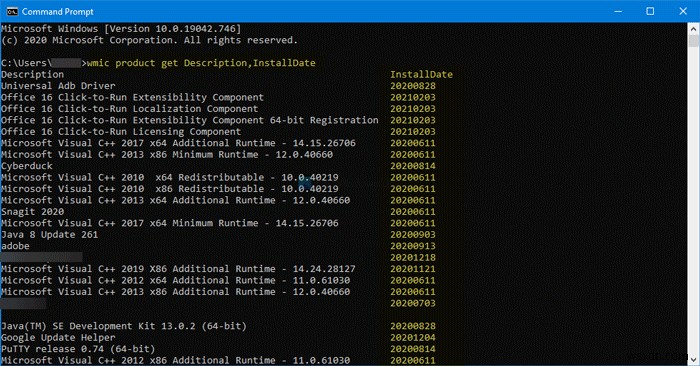Click install date 20201204 of Google Update Helper
The image size is (700, 366).
coord(413,338)
